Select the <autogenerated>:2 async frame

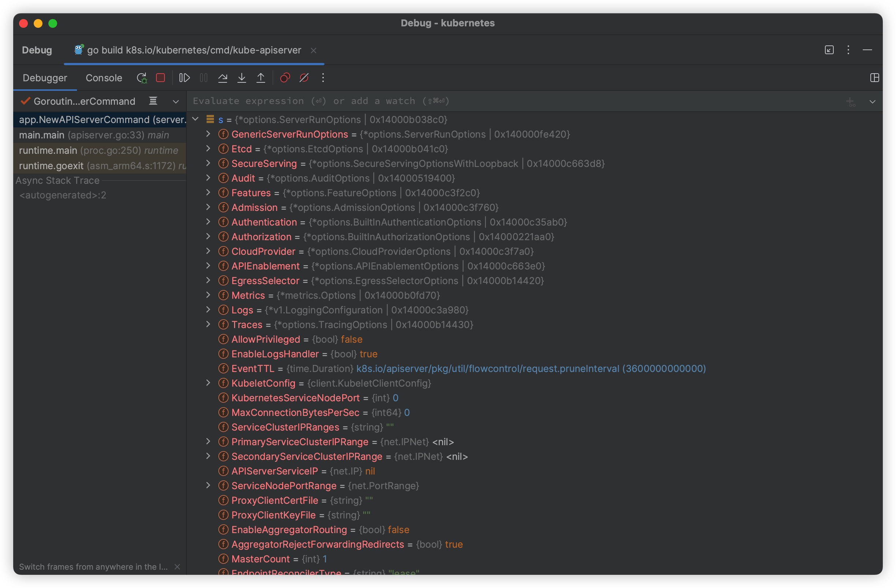[x=100, y=195]
